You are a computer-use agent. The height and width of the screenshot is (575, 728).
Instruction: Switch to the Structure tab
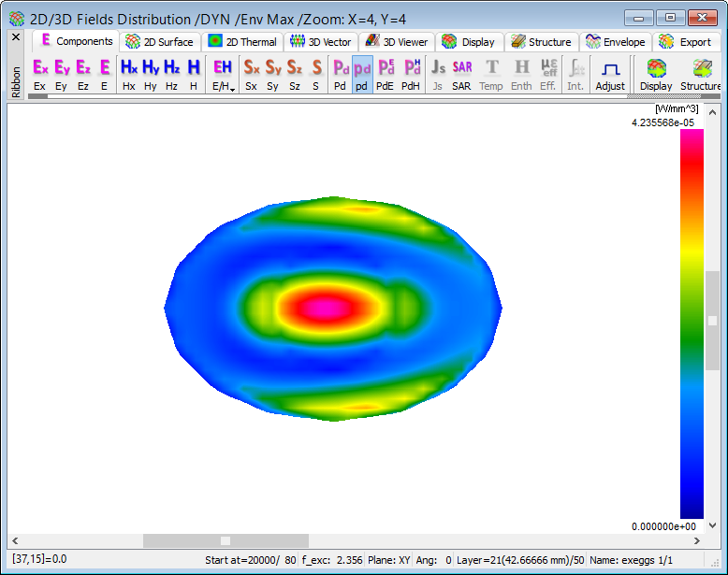tap(542, 42)
